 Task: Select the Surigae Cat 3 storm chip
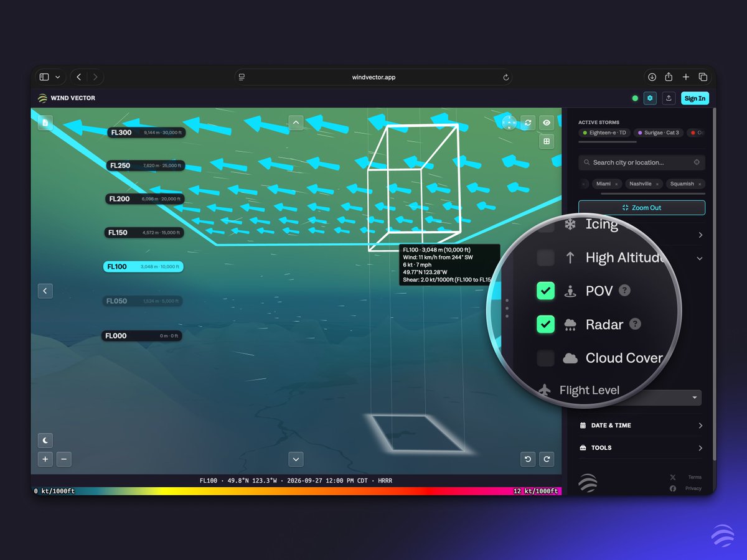(x=658, y=133)
